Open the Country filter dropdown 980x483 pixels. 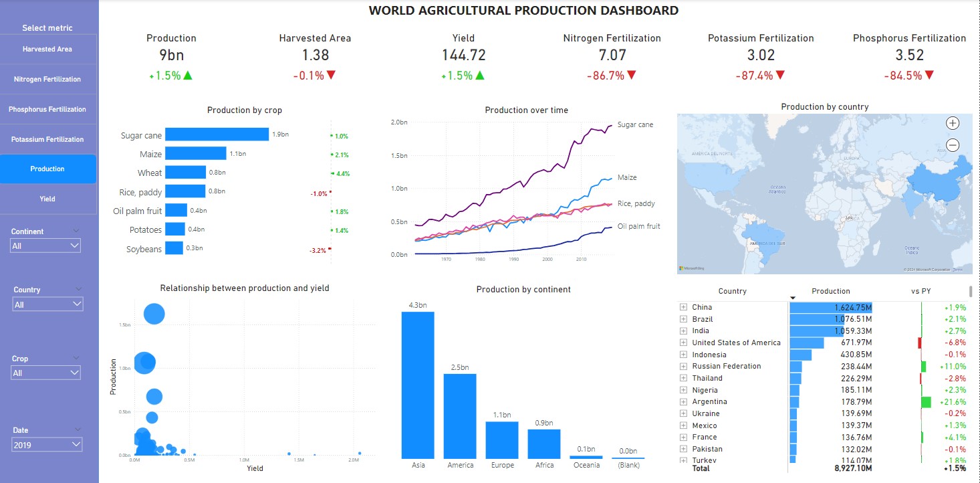pyautogui.click(x=47, y=305)
